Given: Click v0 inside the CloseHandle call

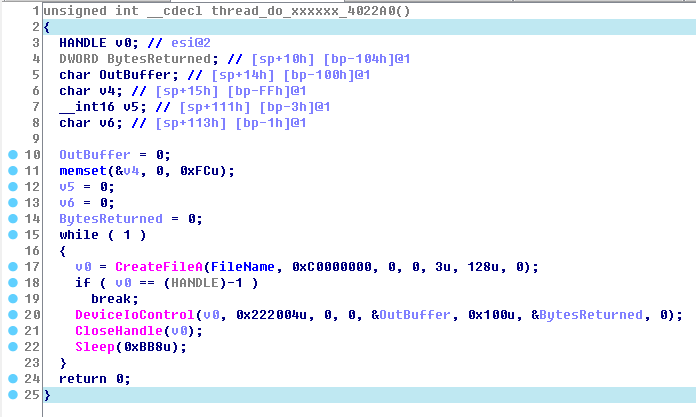Looking at the screenshot, I should (x=179, y=331).
